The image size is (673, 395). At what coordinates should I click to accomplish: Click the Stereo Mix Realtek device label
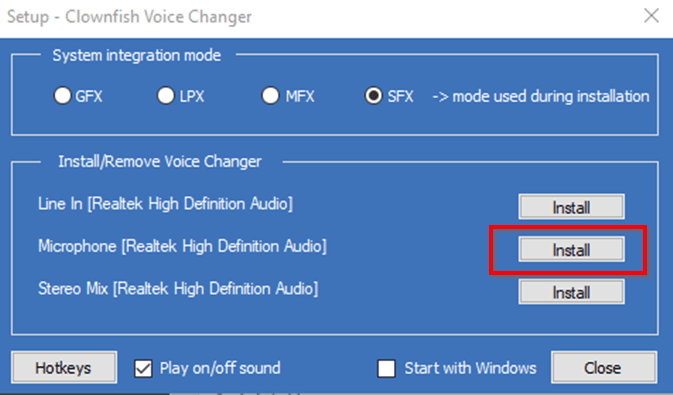(x=178, y=289)
